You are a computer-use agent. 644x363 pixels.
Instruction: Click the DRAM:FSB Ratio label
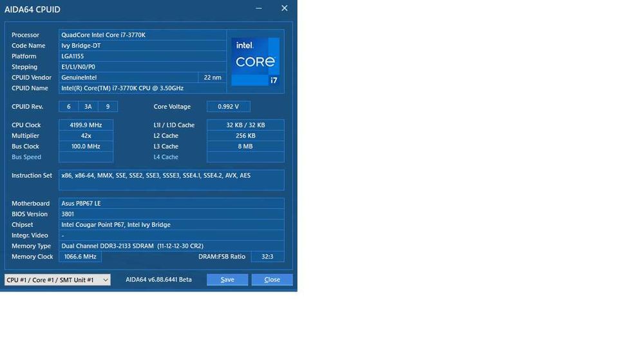[222, 257]
